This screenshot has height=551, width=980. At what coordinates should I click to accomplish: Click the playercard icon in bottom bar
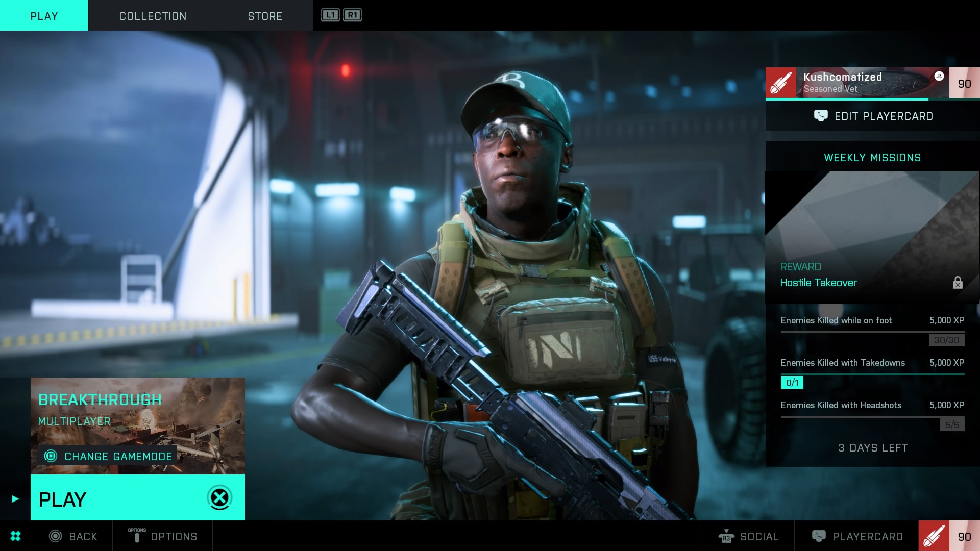click(x=819, y=536)
